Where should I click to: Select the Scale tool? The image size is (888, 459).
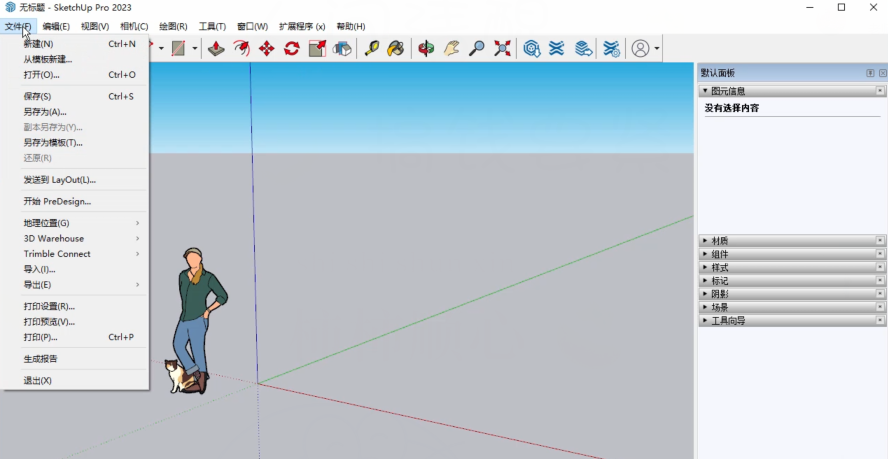pos(317,48)
